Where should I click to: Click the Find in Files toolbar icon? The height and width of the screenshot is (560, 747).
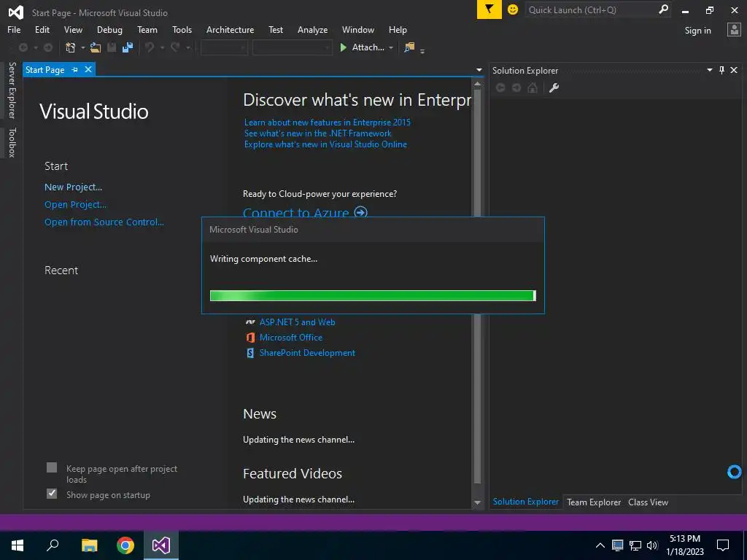pos(409,47)
